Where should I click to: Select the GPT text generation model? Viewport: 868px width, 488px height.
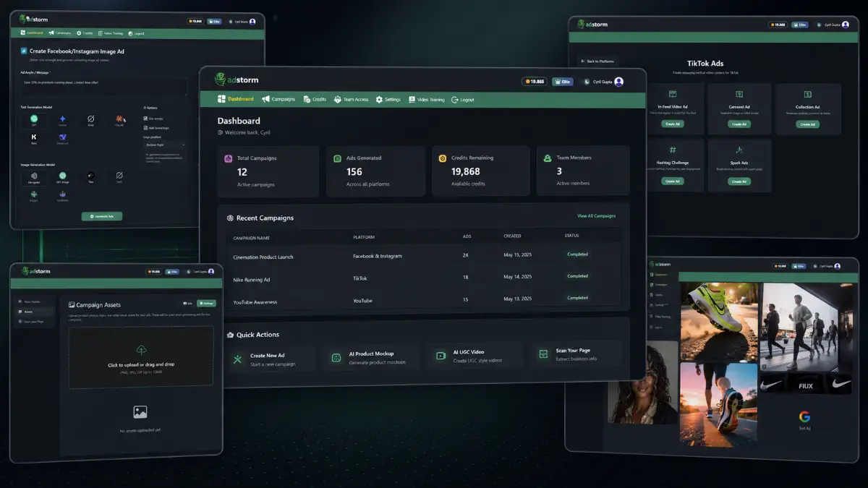coord(34,120)
